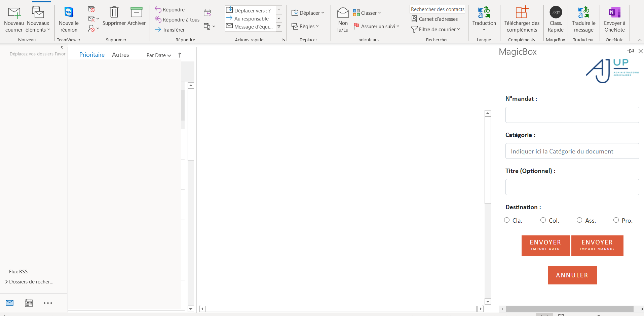
Task: Open Filtre de courrier dropdown
Action: pos(435,30)
